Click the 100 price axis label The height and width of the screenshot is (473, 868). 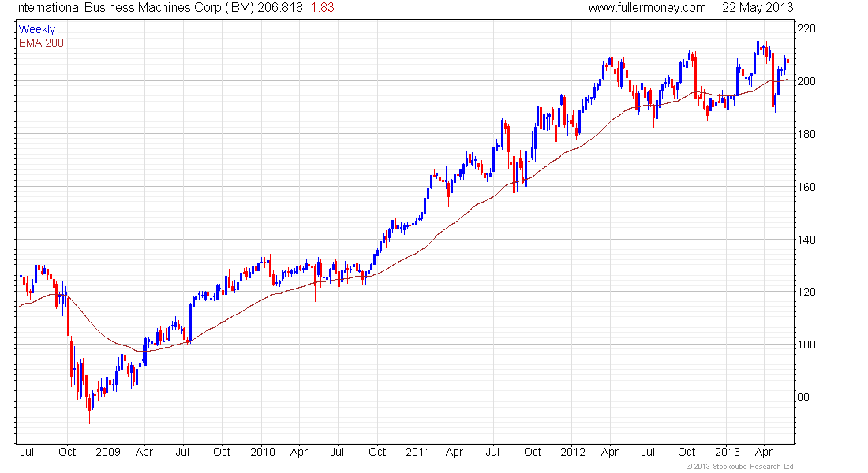coord(806,345)
